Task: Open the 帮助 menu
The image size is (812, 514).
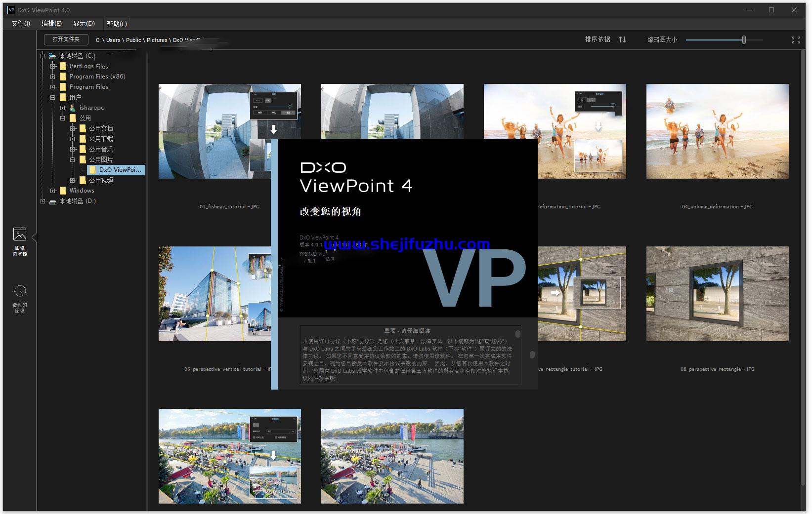Action: tap(117, 23)
